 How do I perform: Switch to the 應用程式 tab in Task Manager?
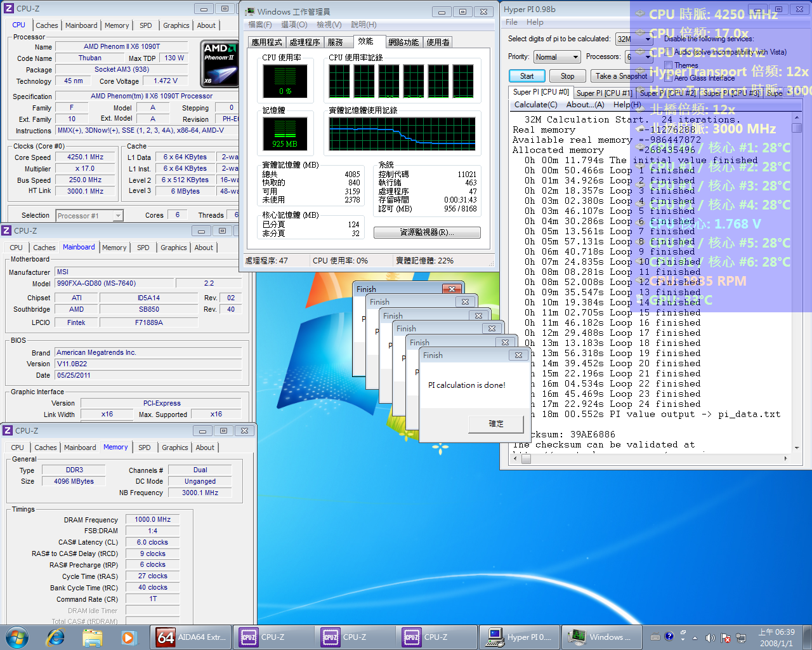(x=266, y=43)
